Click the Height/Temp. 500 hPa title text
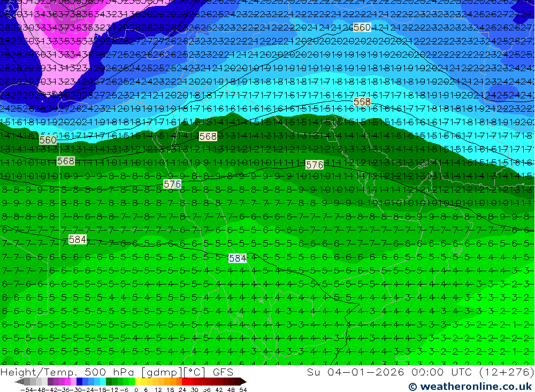This screenshot has width=535, height=392. coord(67,372)
